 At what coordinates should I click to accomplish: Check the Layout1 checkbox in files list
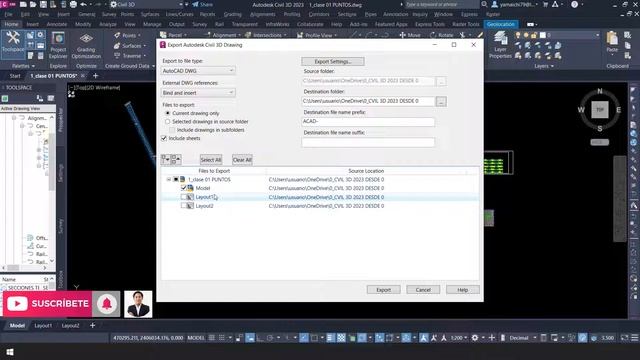tap(184, 197)
